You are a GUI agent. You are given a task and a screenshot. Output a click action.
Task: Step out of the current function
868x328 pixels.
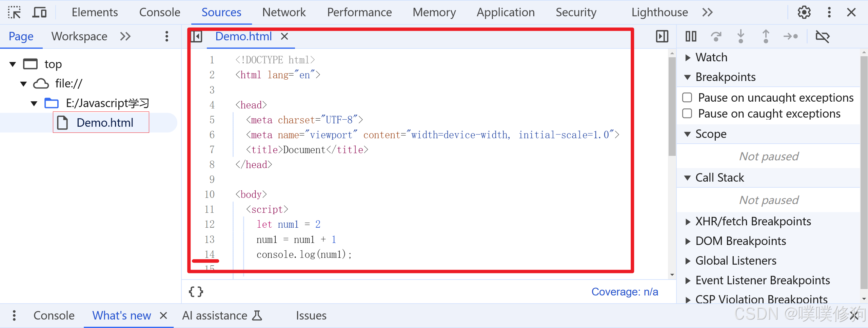click(765, 36)
